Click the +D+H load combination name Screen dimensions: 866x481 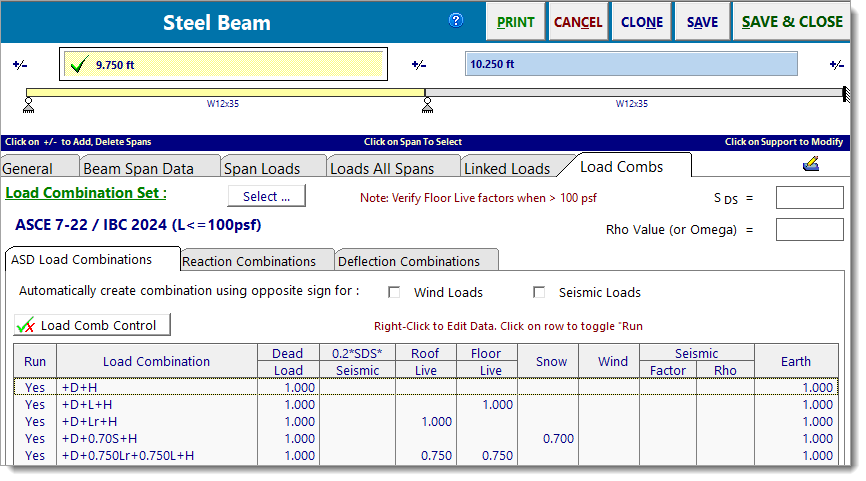pos(80,388)
